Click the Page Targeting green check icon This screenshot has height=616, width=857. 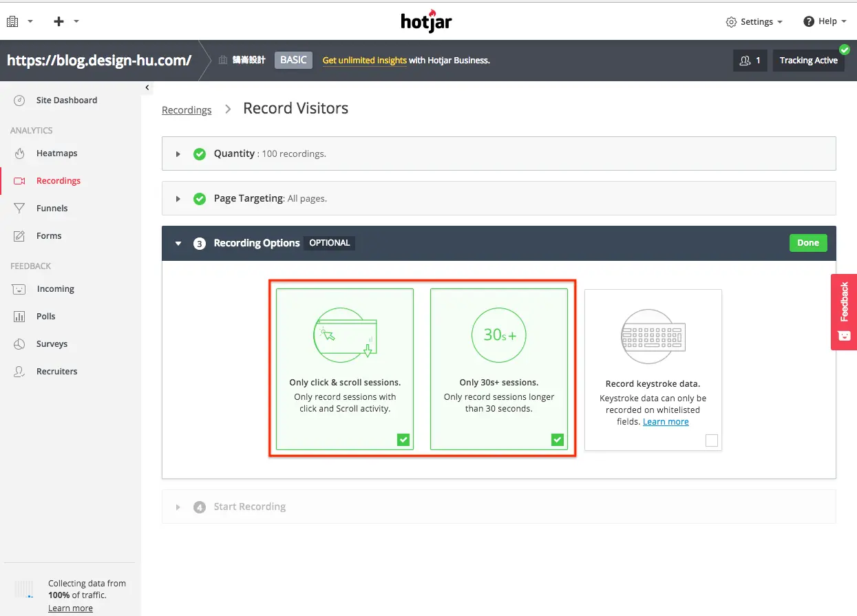pyautogui.click(x=200, y=198)
